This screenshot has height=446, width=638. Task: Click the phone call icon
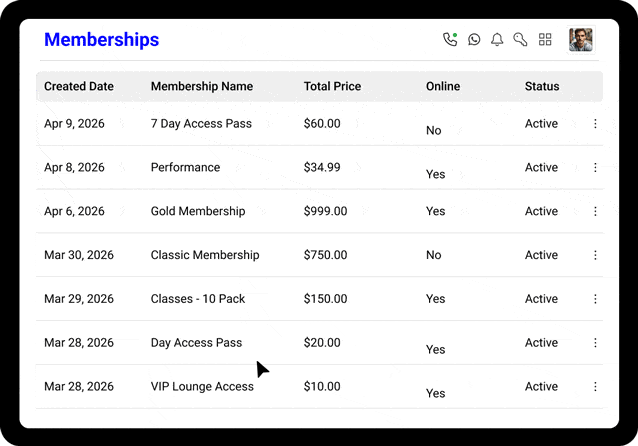point(450,40)
